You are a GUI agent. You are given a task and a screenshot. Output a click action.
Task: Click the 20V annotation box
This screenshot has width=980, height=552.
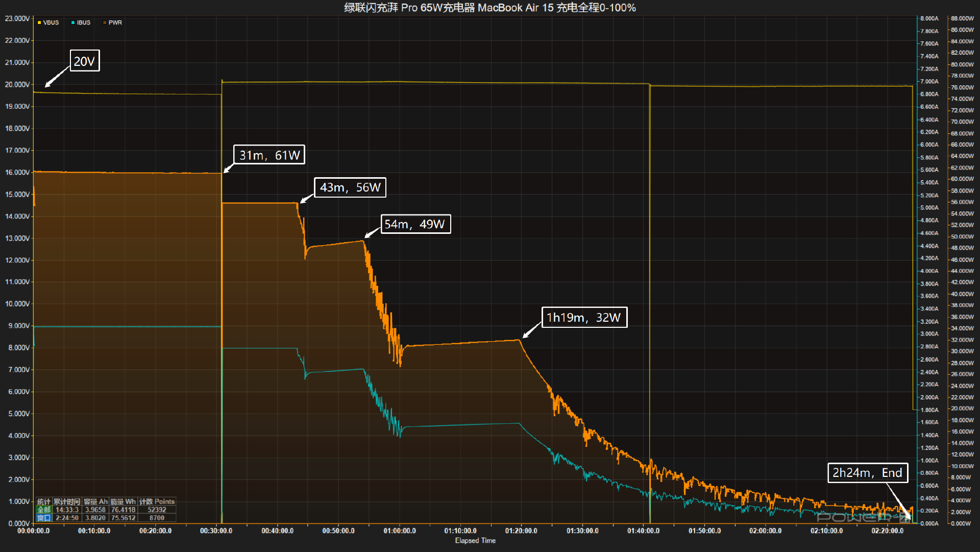click(x=85, y=61)
